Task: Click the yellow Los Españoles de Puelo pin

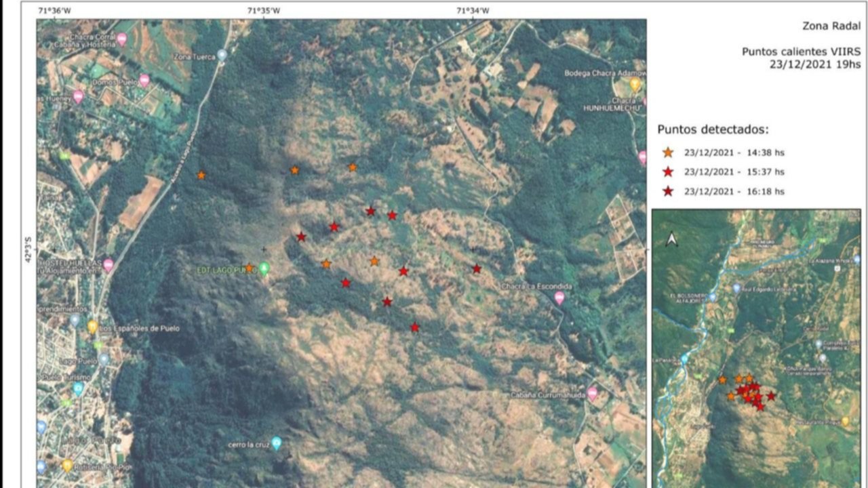Action: point(92,326)
